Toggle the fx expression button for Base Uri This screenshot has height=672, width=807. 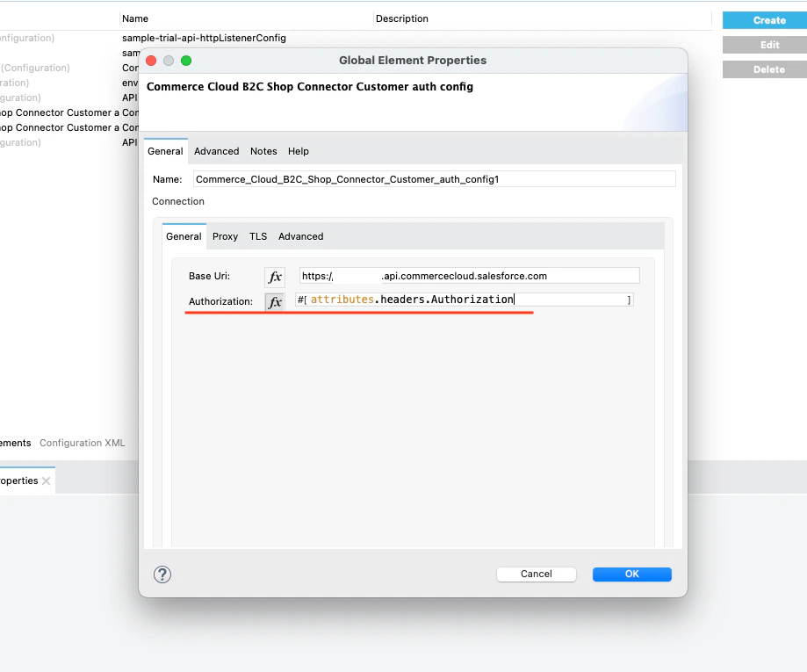275,277
